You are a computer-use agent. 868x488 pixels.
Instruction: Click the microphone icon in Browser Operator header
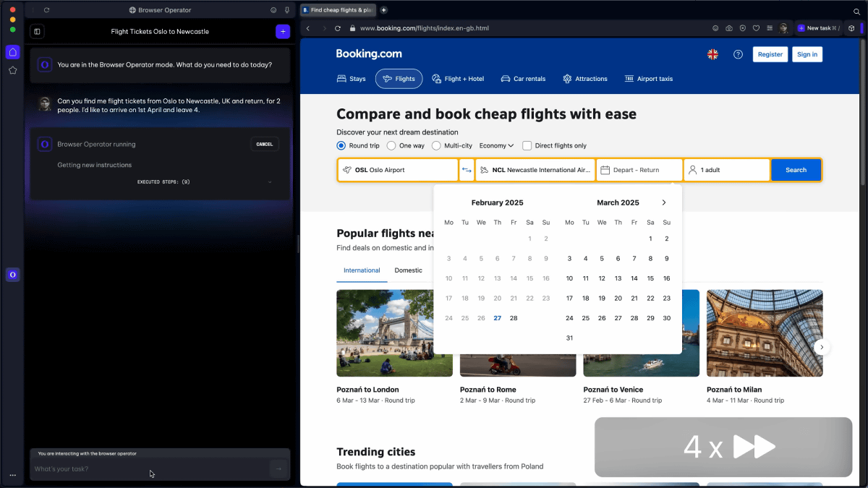[287, 10]
